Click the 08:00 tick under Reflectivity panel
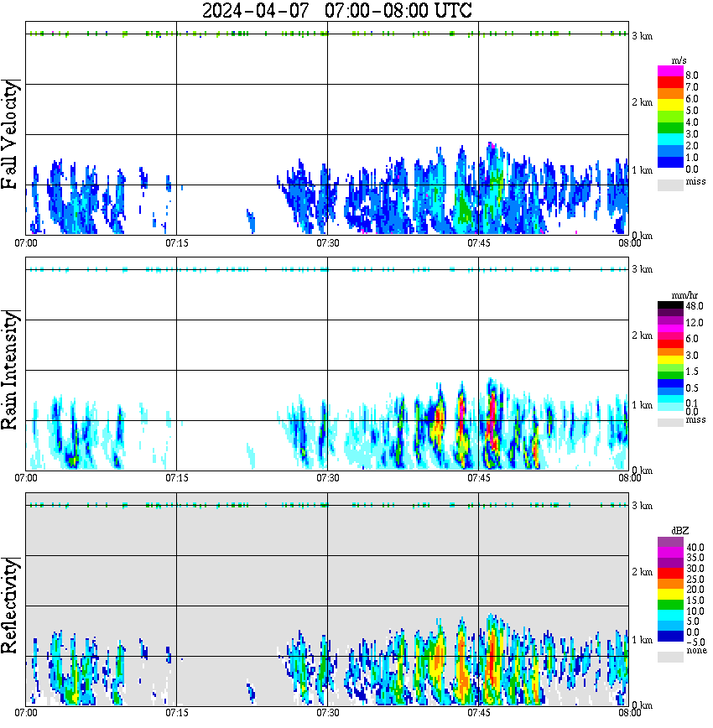 [x=629, y=713]
